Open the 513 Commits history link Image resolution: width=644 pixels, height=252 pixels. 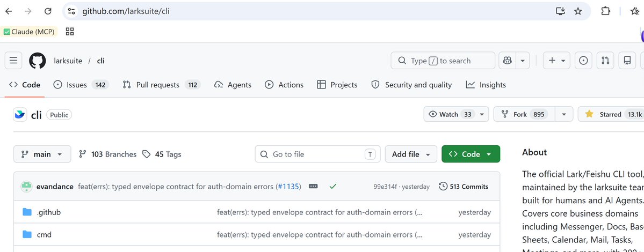464,187
